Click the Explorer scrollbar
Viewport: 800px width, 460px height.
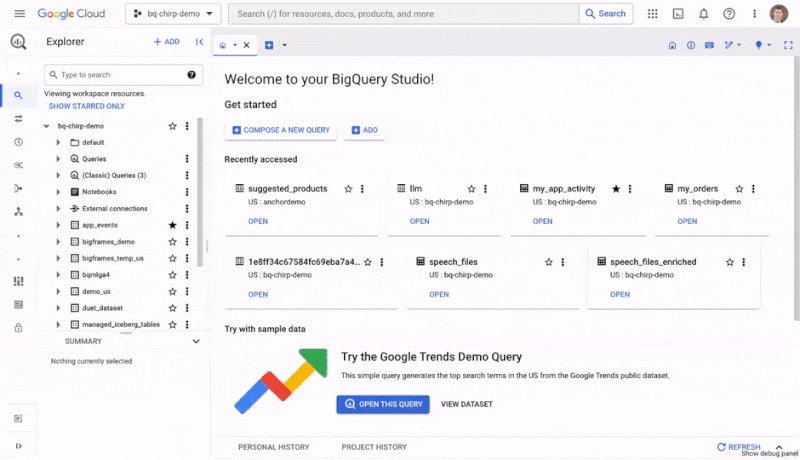pos(200,192)
